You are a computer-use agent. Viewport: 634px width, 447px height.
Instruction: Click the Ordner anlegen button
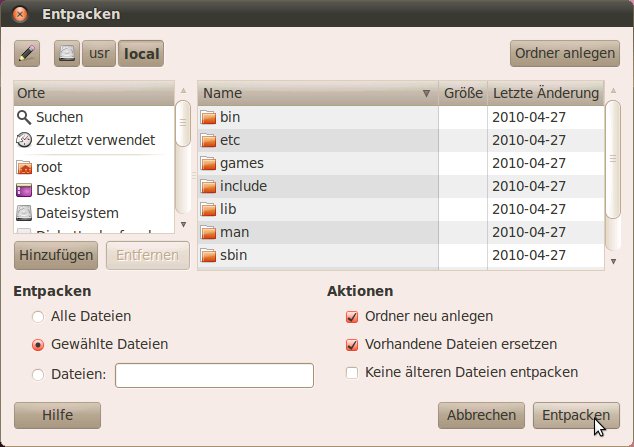pyautogui.click(x=564, y=52)
